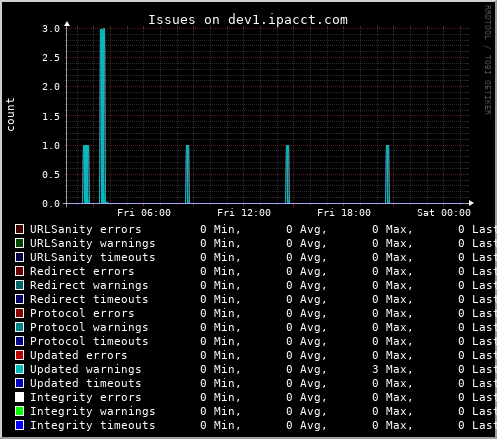Click the Integrity timeouts blue swatch

click(x=19, y=425)
